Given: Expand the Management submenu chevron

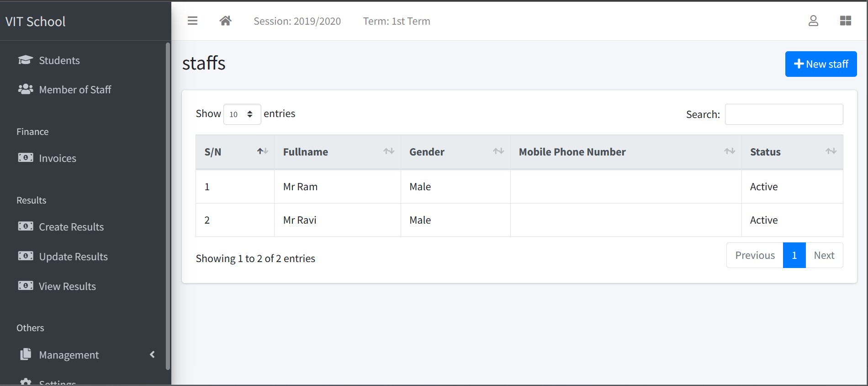Looking at the screenshot, I should click(153, 354).
